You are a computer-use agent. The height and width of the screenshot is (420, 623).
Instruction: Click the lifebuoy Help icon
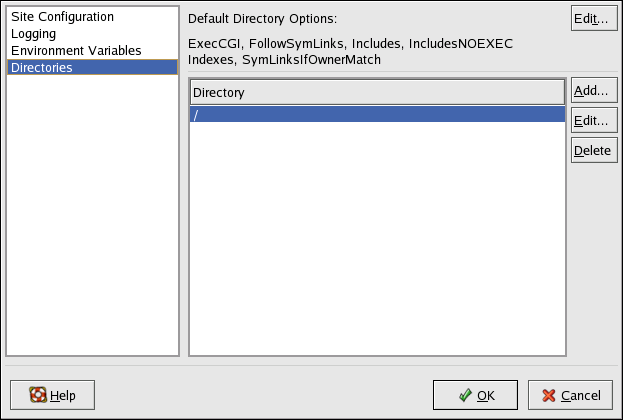tap(38, 395)
